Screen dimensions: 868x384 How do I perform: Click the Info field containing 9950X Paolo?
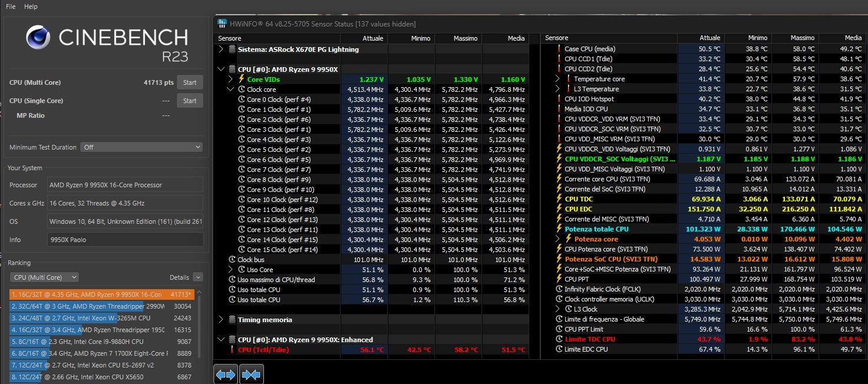coord(126,240)
